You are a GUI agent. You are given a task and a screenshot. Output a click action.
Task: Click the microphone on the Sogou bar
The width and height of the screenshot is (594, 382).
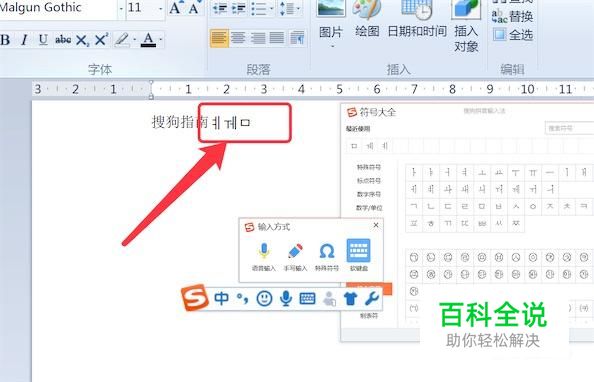(x=286, y=299)
